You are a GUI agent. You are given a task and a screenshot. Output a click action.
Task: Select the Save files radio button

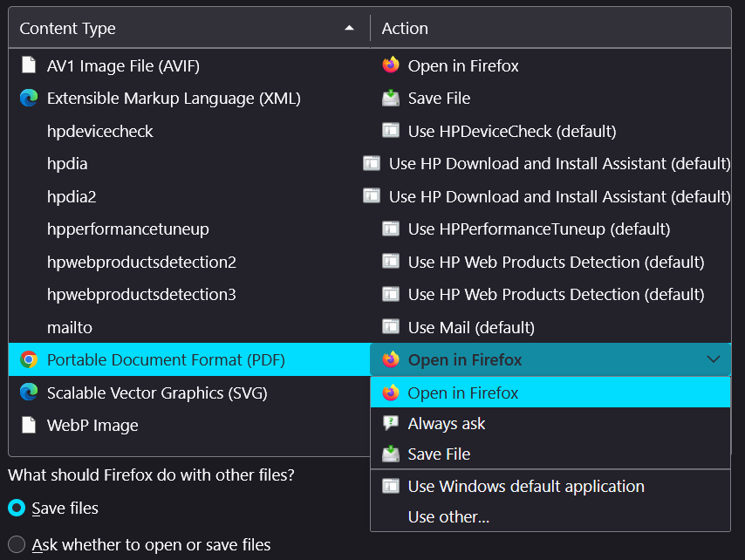click(x=16, y=508)
